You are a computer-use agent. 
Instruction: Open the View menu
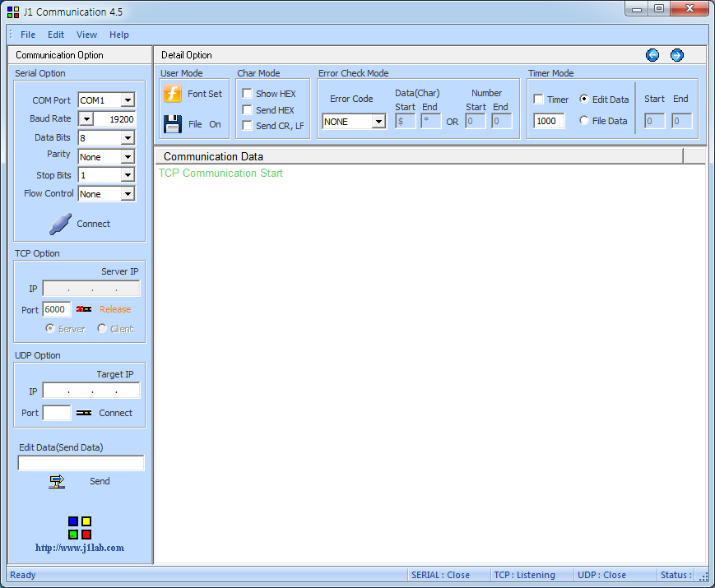point(86,35)
